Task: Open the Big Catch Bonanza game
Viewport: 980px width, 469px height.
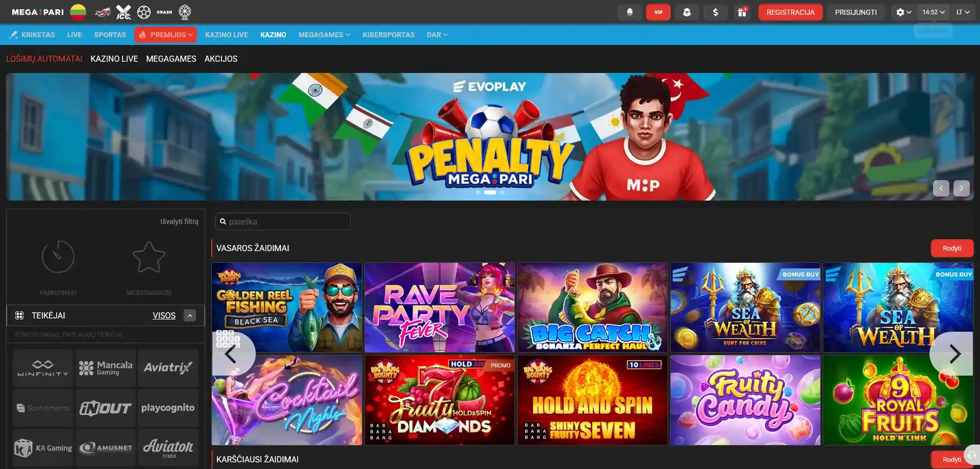Action: click(593, 307)
